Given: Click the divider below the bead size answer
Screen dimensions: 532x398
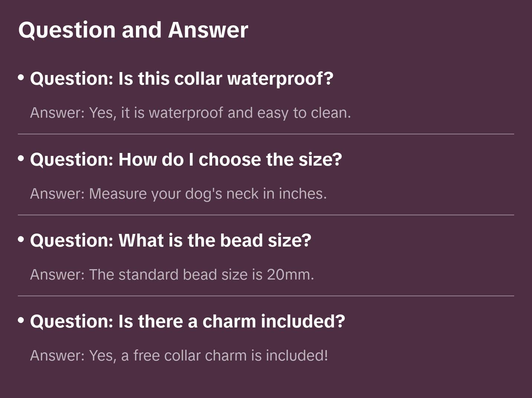Looking at the screenshot, I should 266,296.
